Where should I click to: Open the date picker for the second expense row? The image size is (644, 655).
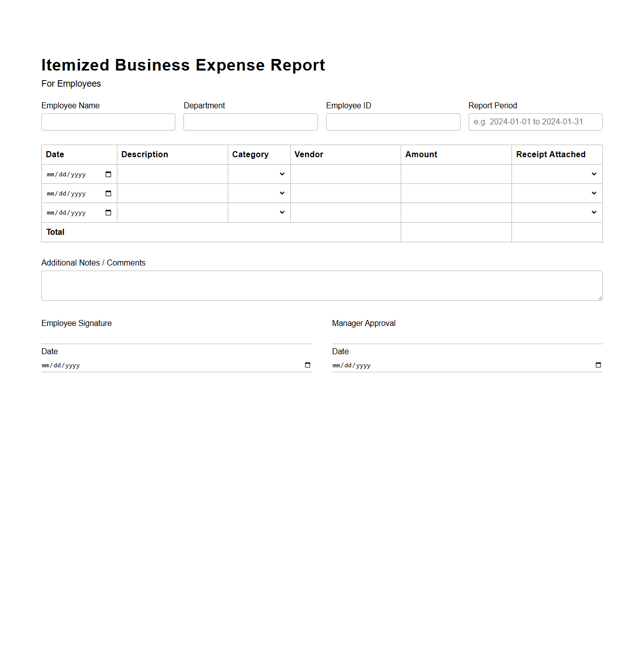point(108,193)
